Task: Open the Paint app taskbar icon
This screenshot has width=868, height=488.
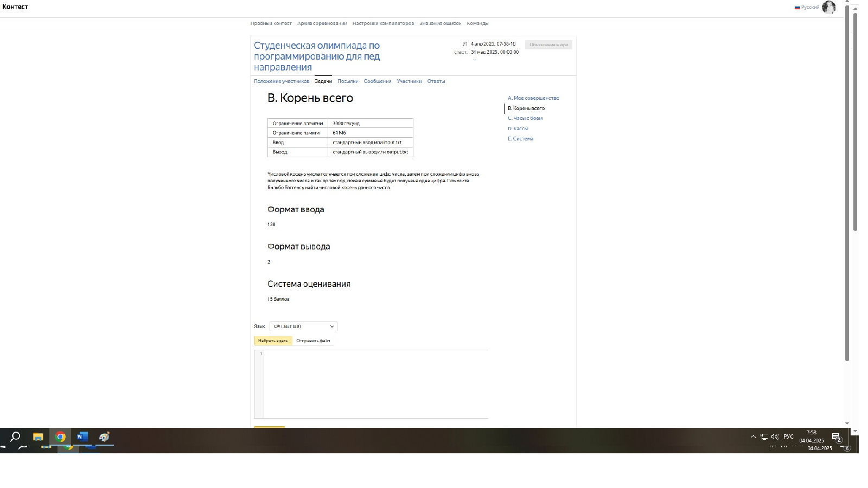Action: click(104, 437)
